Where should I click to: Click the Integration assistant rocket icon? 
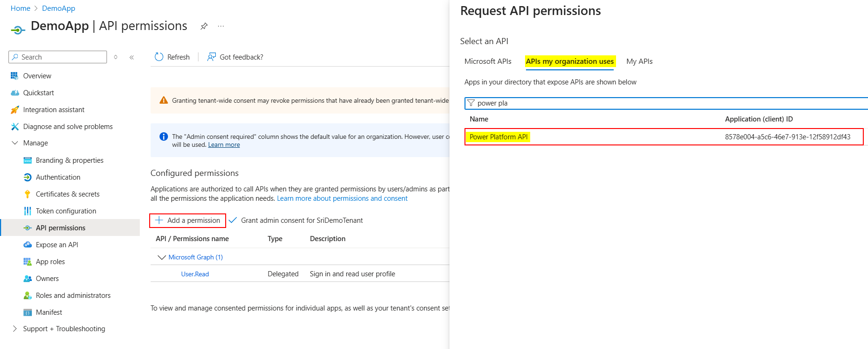[15, 110]
